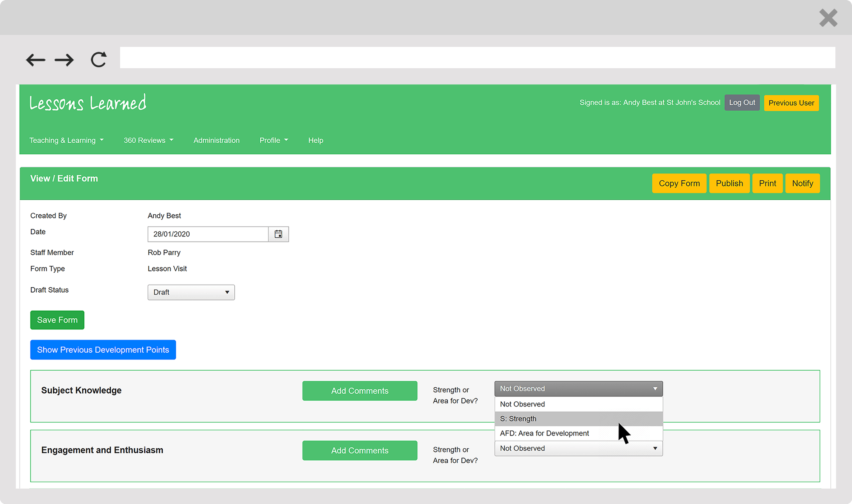Open the 360 Reviews menu
The image size is (852, 504).
[x=147, y=140]
